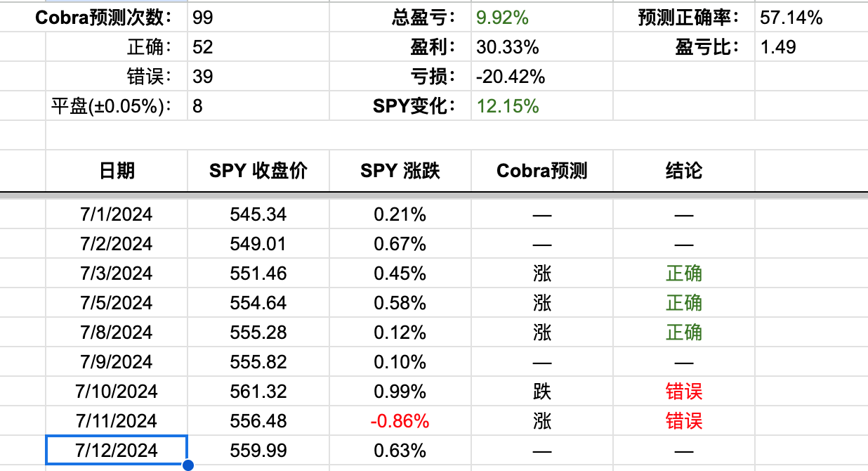The image size is (868, 471).
Task: Select the 7/12/2024 date cell
Action: [x=117, y=450]
